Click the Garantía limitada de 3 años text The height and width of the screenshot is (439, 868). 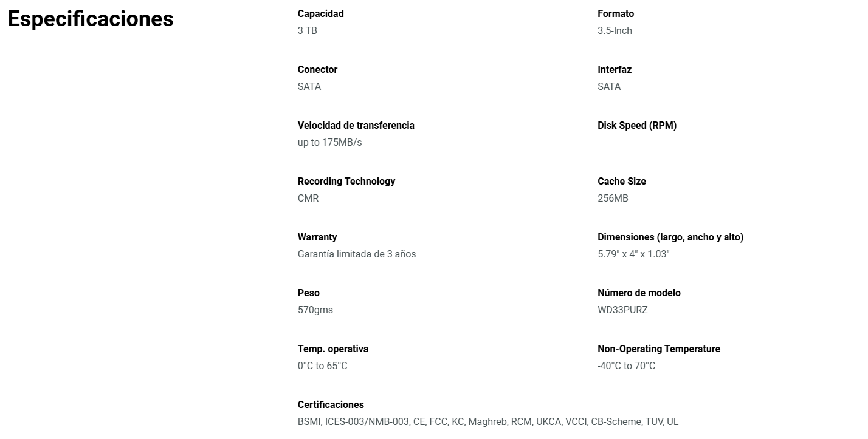pyautogui.click(x=356, y=254)
